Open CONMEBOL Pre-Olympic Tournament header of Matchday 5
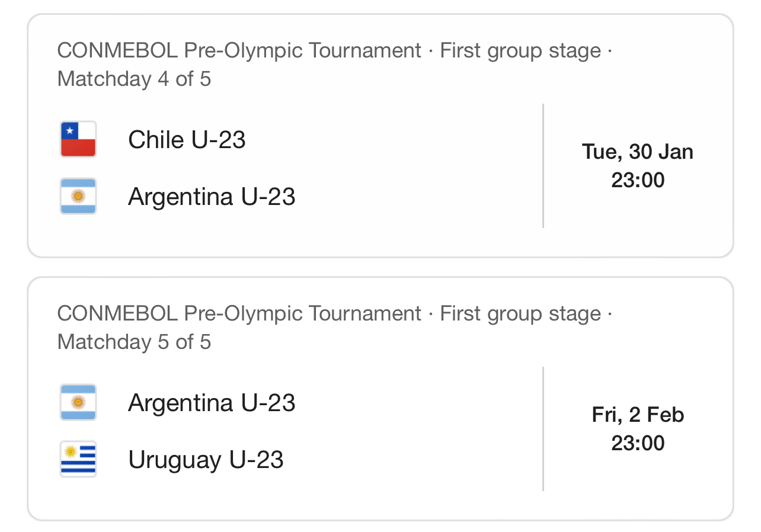The image size is (761, 532). [239, 313]
